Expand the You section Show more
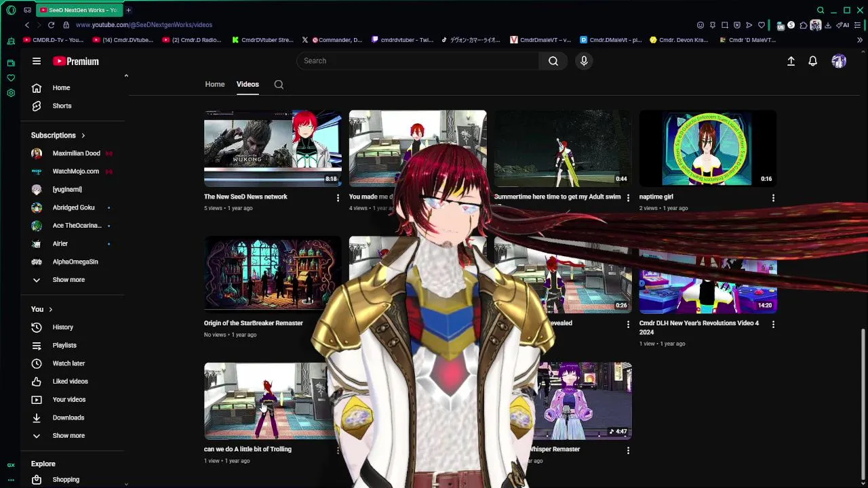868x488 pixels. click(68, 436)
